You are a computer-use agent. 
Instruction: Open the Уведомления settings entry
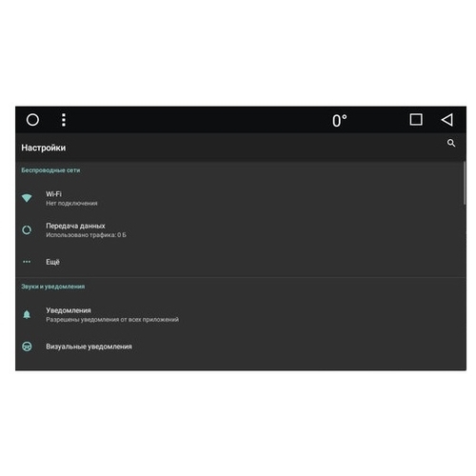pyautogui.click(x=241, y=314)
